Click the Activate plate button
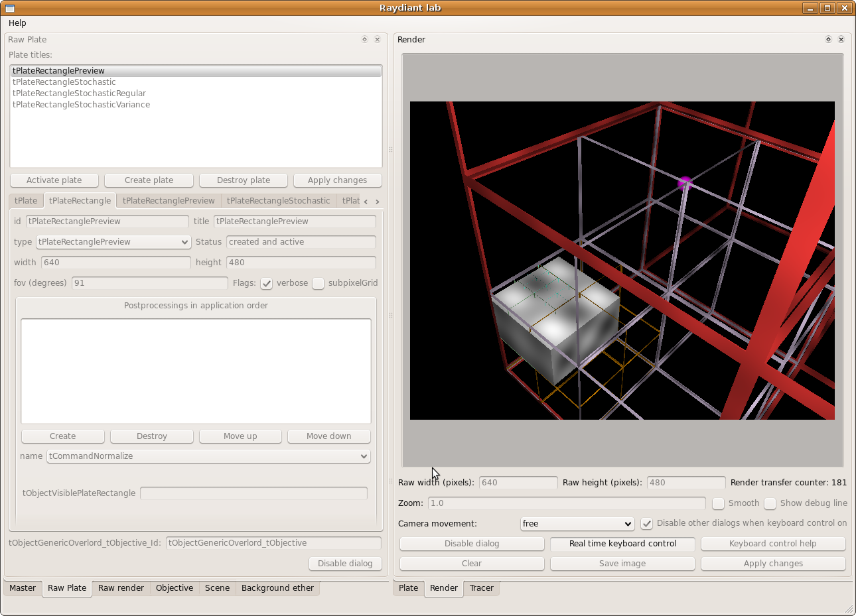This screenshot has height=616, width=856. [x=54, y=180]
